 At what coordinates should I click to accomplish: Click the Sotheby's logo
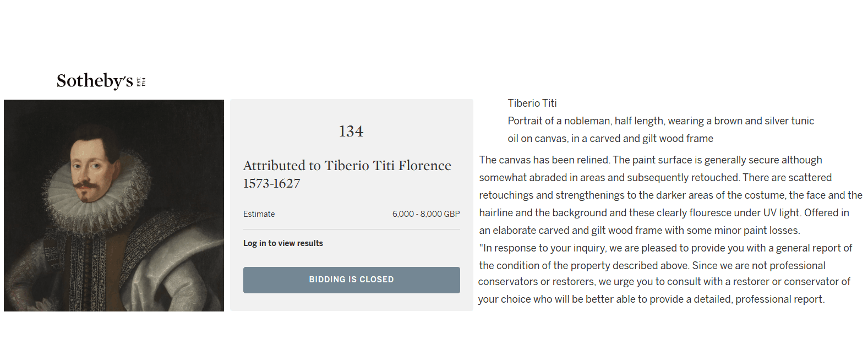pyautogui.click(x=95, y=81)
